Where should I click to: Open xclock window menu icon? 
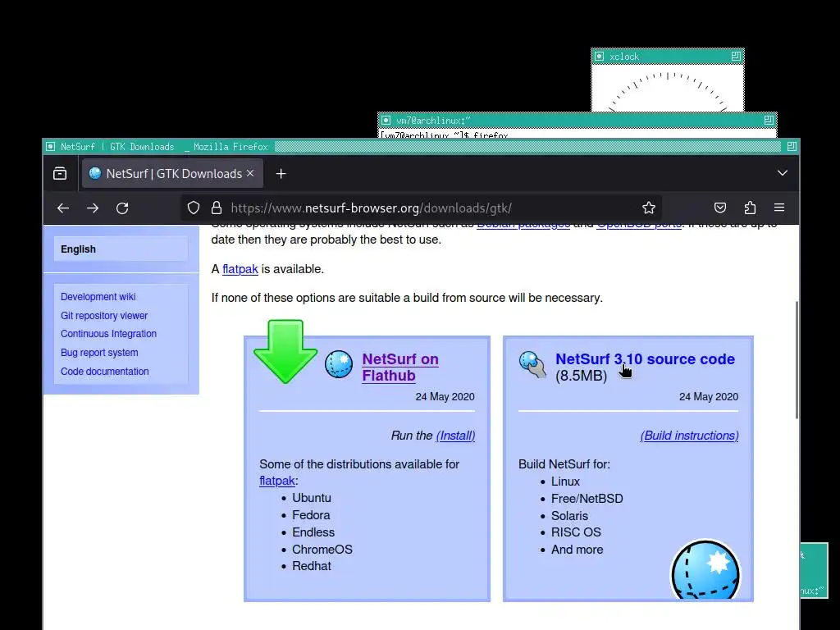point(600,57)
